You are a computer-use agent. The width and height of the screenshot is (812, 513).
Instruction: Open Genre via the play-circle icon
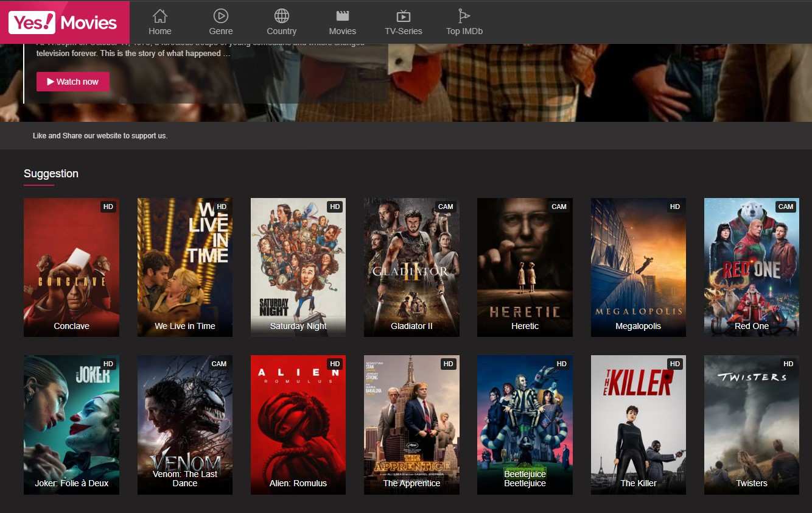pos(221,16)
